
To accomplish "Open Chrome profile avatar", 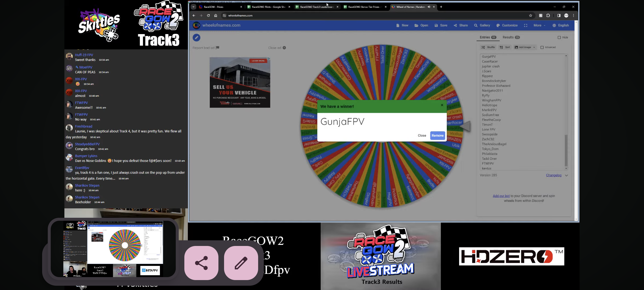I will pos(566,16).
